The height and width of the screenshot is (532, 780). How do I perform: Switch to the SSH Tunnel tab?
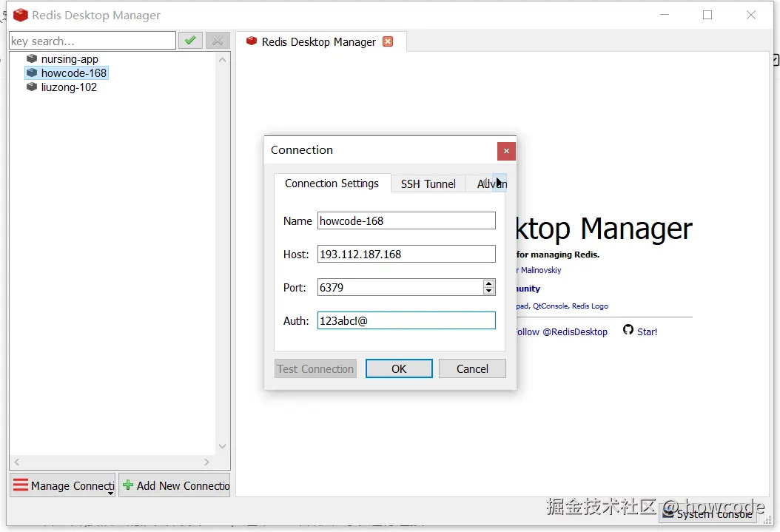(x=428, y=184)
